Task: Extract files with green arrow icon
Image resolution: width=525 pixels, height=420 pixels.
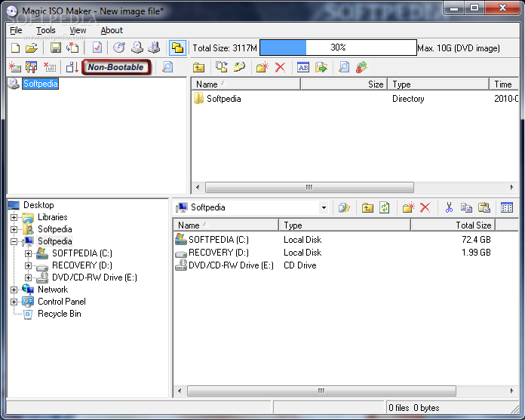Action: (x=321, y=67)
